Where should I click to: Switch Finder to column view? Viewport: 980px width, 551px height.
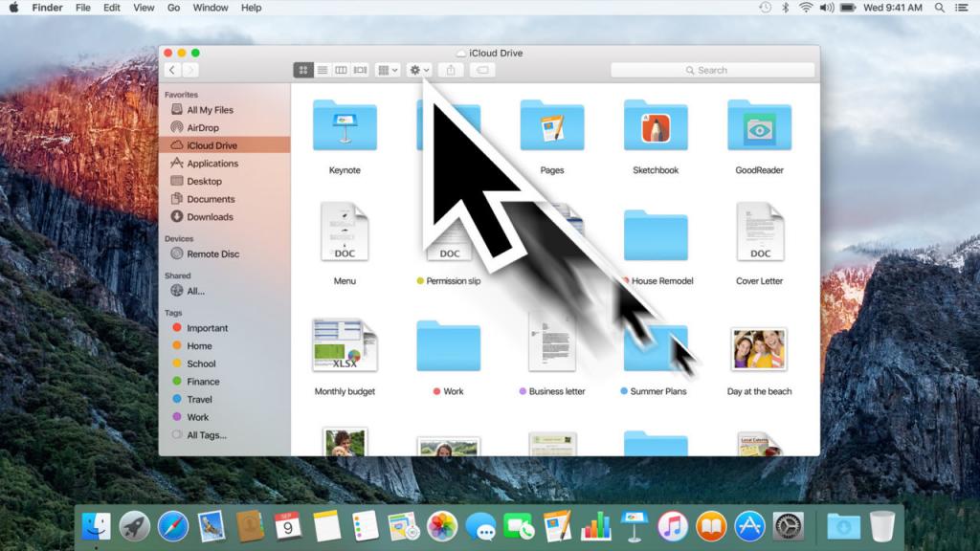pyautogui.click(x=341, y=70)
